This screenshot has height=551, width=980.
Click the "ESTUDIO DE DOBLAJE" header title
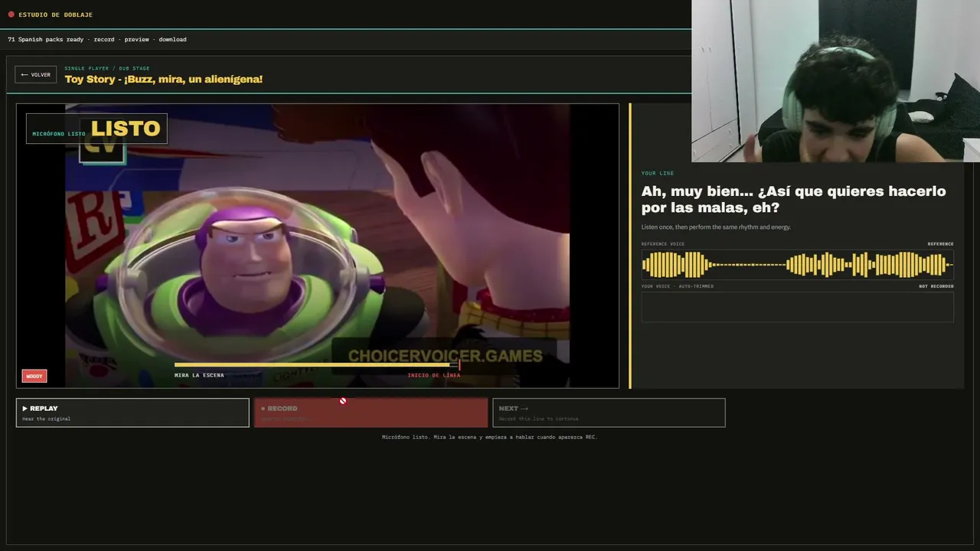[55, 15]
